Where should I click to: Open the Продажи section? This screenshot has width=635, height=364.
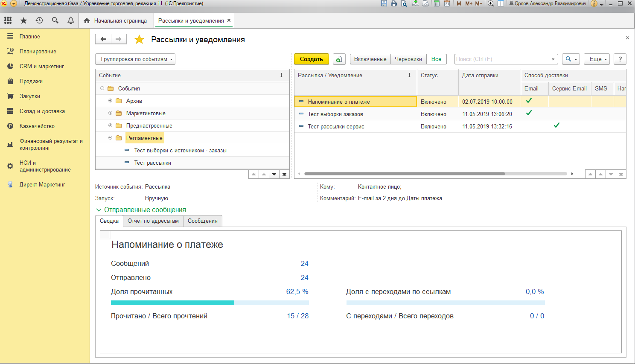point(31,82)
